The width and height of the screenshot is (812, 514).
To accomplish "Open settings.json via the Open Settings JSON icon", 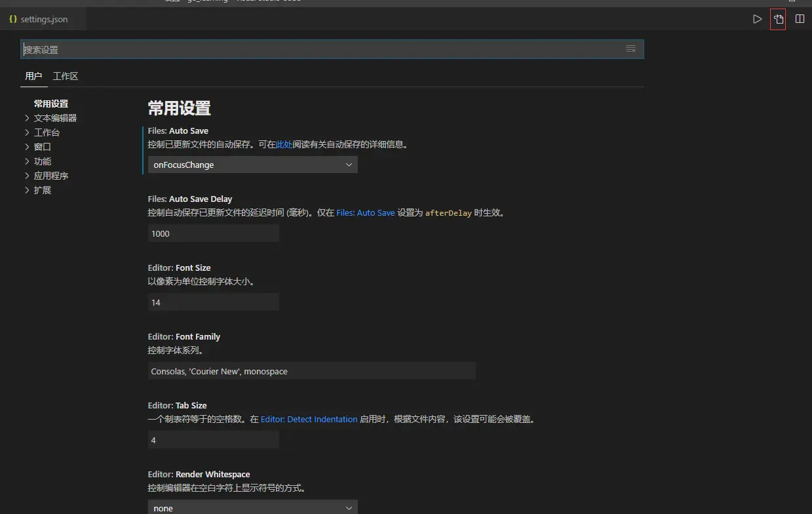I will (x=777, y=18).
